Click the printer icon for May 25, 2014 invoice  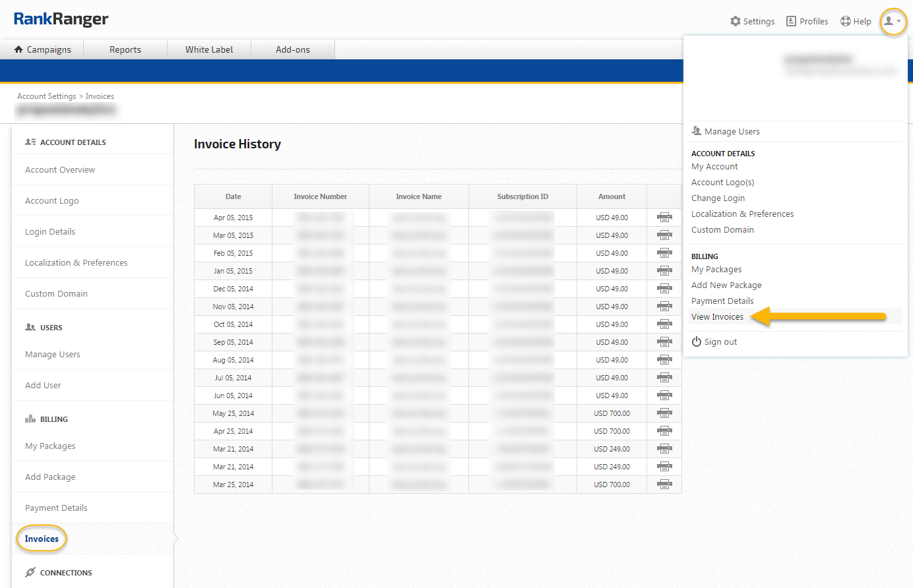point(664,413)
